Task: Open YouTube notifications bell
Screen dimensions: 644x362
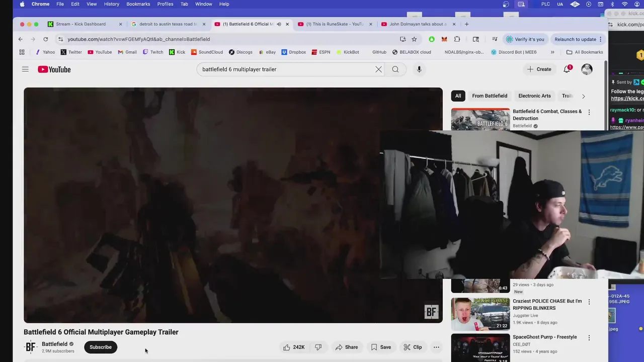Action: click(x=567, y=69)
